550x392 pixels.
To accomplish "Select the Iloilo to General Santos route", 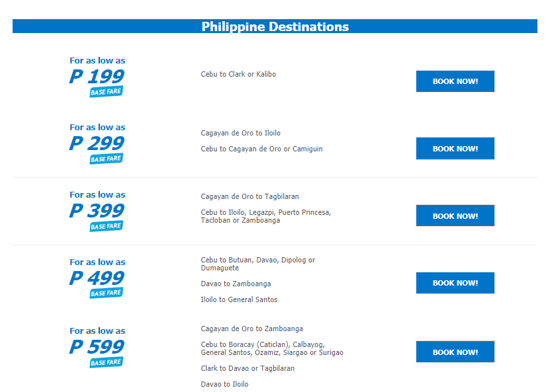I will click(x=239, y=299).
